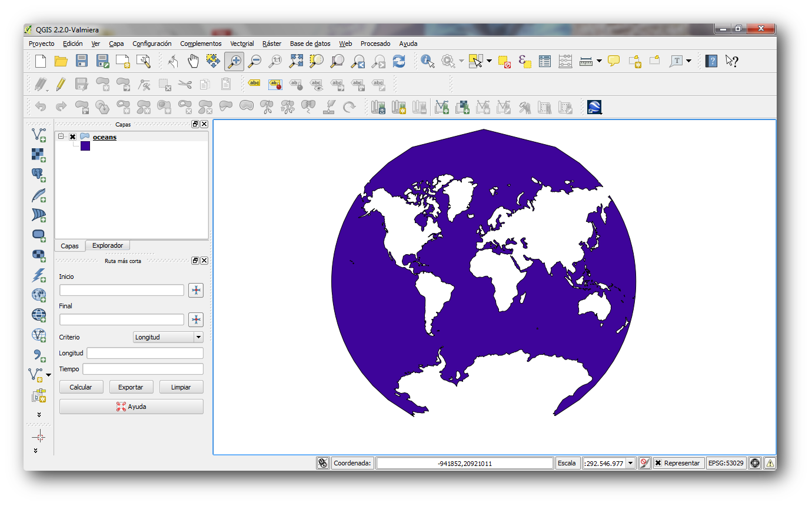The width and height of the screenshot is (812, 506).
Task: Pick Inicio start point on map button
Action: click(196, 290)
